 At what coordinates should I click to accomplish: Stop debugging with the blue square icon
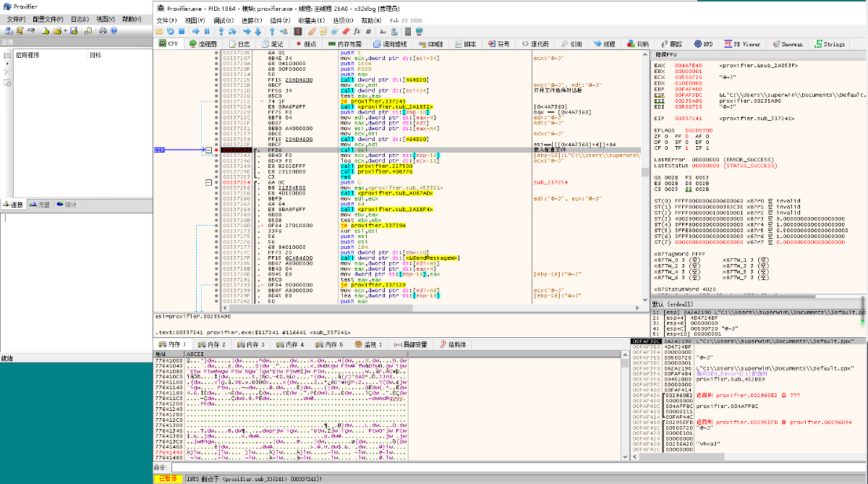(x=182, y=31)
